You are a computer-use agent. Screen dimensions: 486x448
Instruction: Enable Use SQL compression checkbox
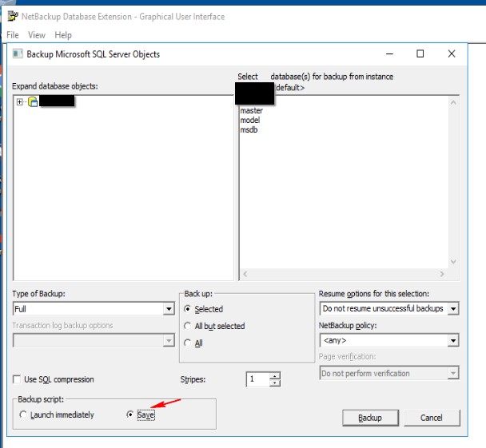coord(17,379)
